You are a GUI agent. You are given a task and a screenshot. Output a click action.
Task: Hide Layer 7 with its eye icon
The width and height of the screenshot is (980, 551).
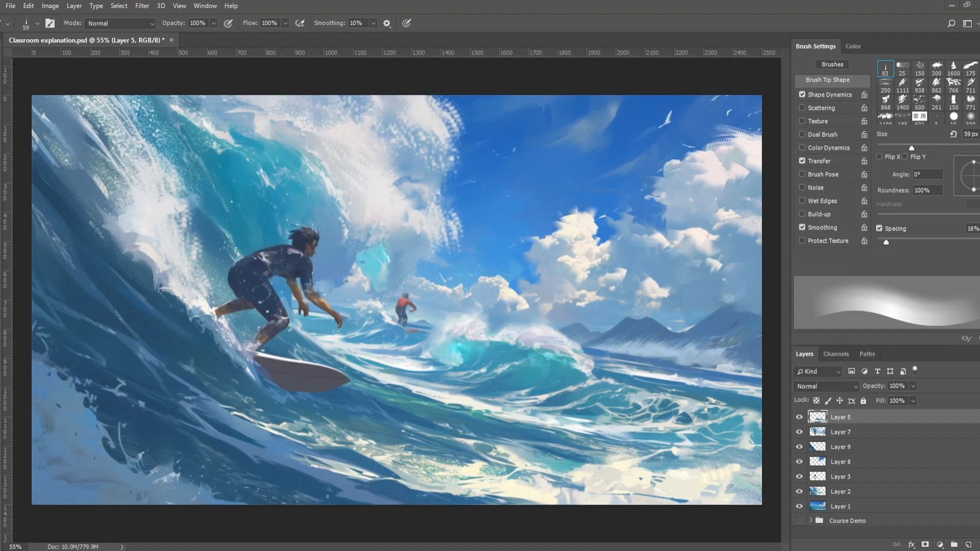click(x=799, y=432)
